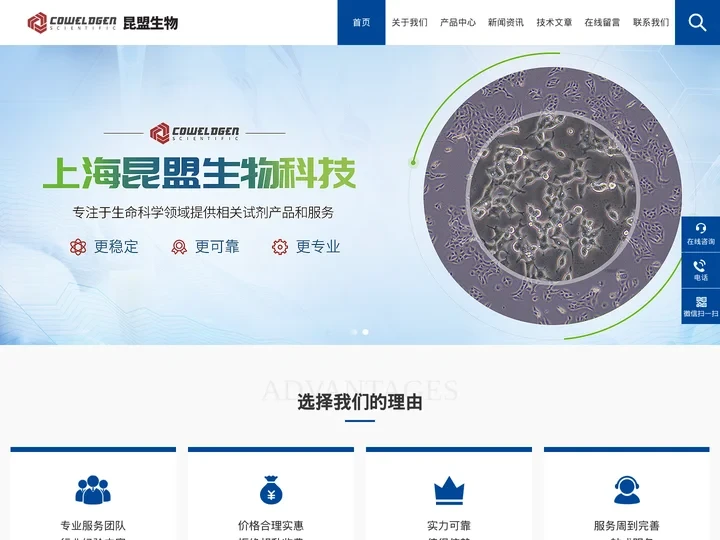
Task: Click the gear icon beside 更专业
Action: (280, 247)
